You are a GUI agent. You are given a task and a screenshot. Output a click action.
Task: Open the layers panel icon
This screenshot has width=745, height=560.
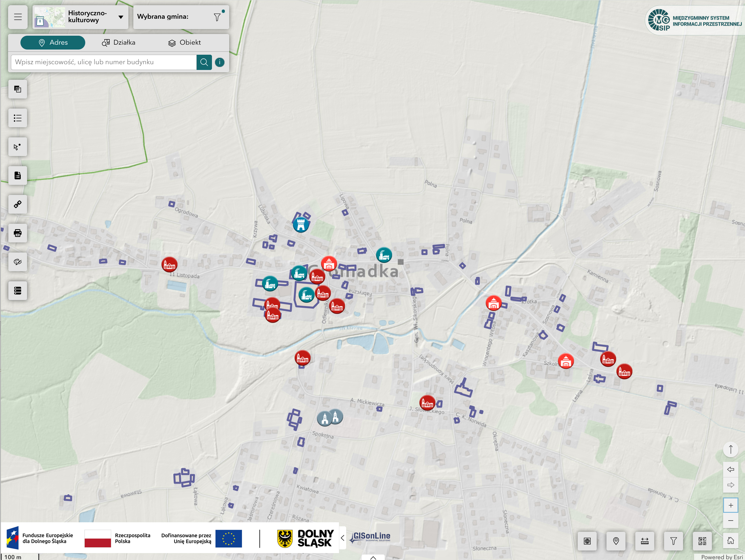18,89
